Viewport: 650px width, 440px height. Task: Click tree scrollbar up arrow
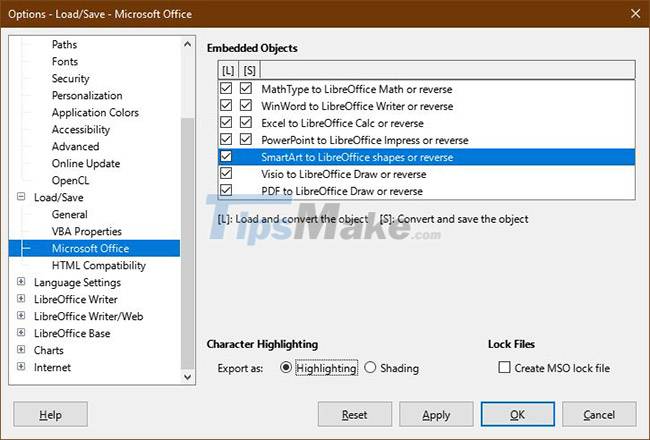[x=187, y=44]
